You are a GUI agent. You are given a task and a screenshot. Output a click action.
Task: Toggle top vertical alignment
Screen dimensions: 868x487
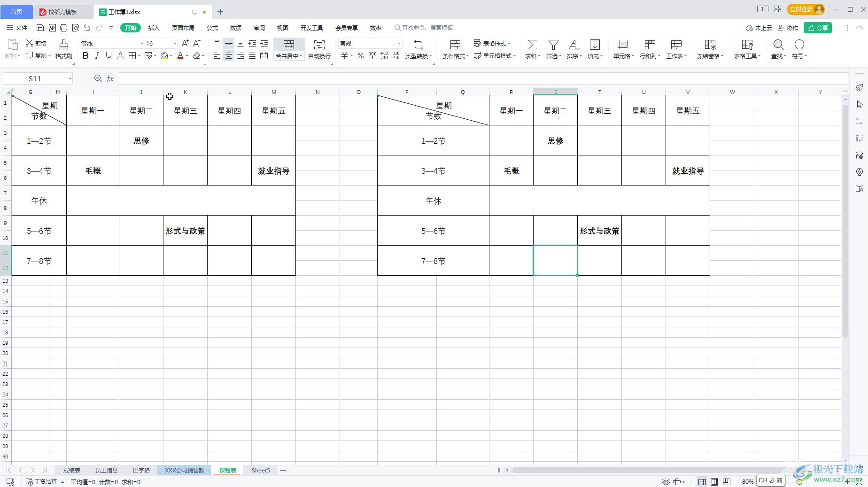pos(217,43)
